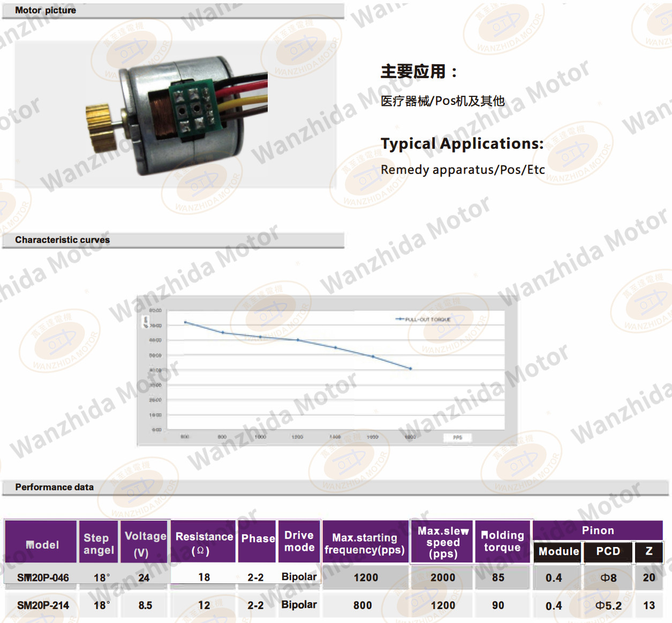Click the PCD sub-column header
This screenshot has height=623, width=672.
[x=608, y=552]
